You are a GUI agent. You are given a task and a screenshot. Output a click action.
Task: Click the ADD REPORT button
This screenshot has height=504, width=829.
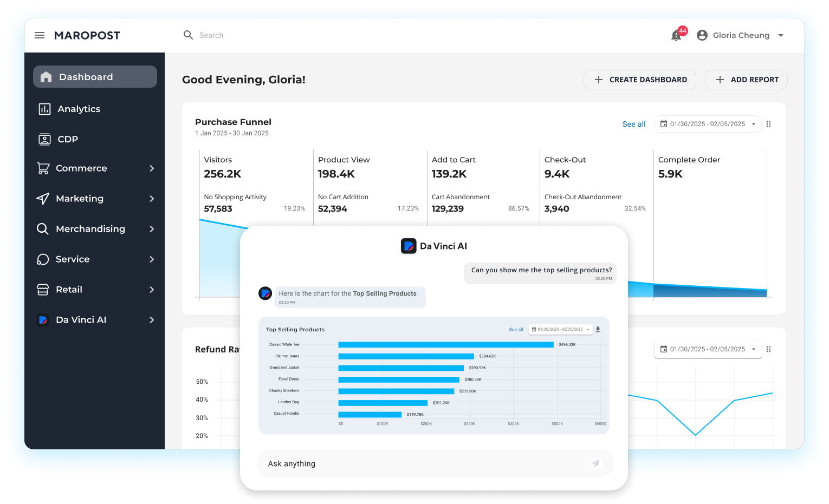pyautogui.click(x=746, y=80)
